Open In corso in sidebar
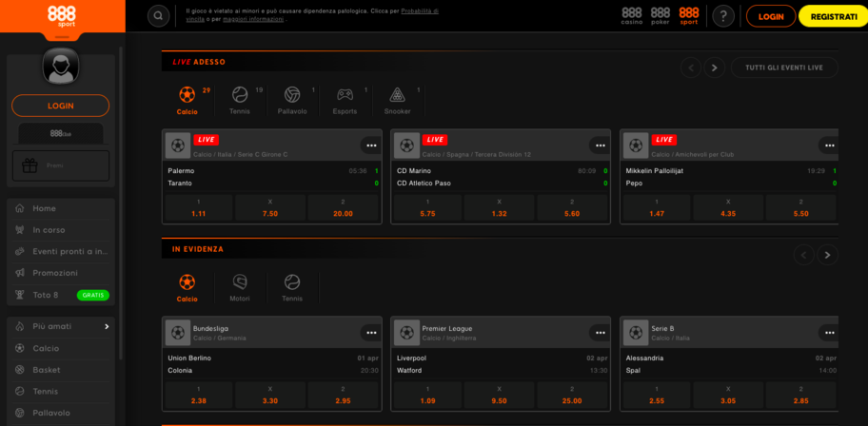 point(61,229)
